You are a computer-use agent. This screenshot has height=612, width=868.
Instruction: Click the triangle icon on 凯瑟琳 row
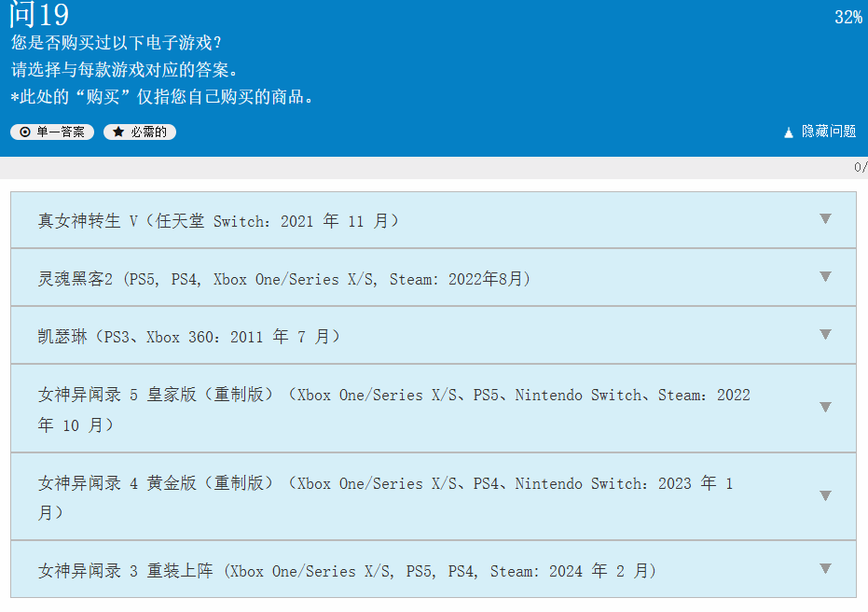(x=825, y=335)
